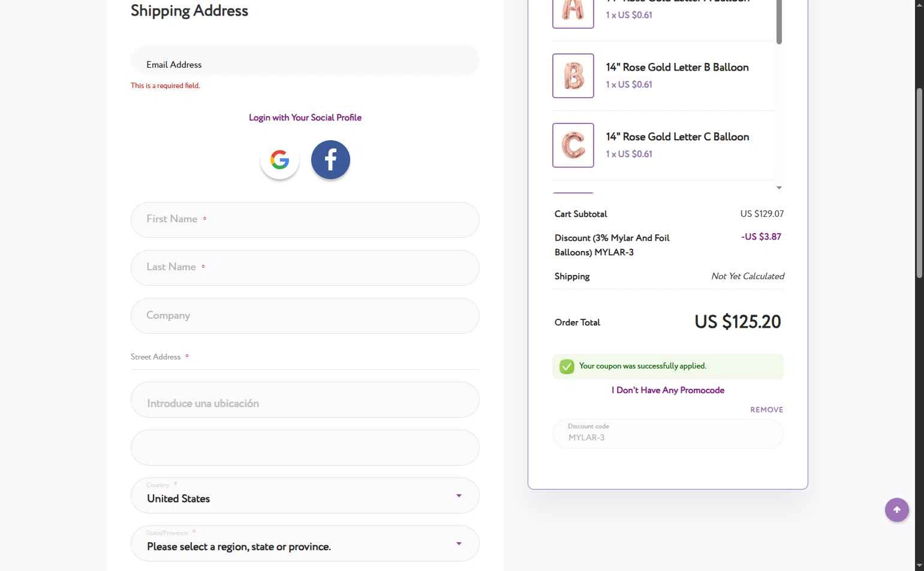924x571 pixels.
Task: Click 'Your coupon was successfully applied.' message
Action: (643, 366)
